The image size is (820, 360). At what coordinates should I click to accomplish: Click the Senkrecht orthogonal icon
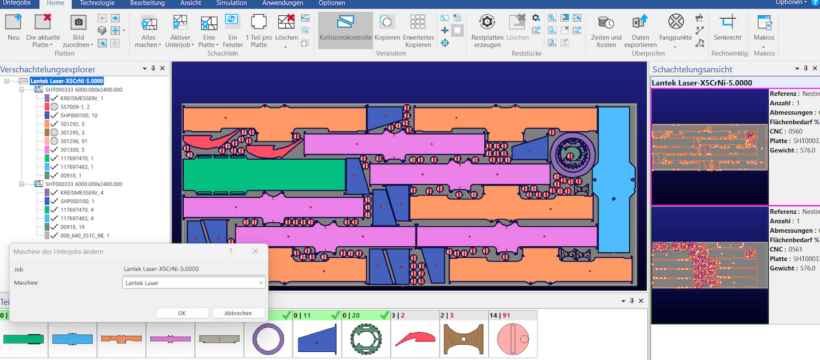(x=727, y=22)
